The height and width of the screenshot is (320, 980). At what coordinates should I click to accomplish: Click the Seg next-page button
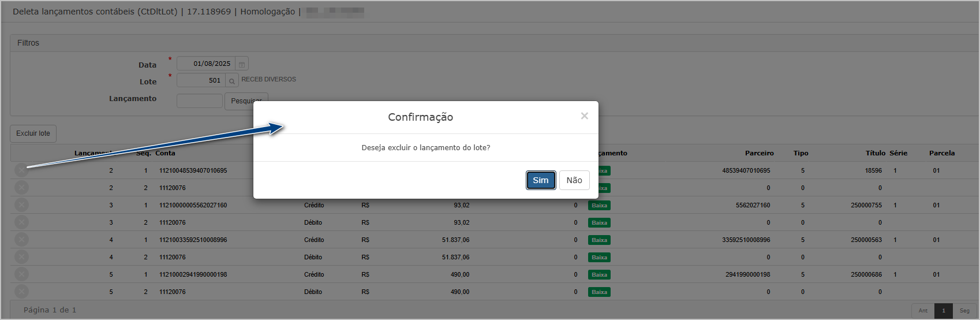pyautogui.click(x=964, y=310)
